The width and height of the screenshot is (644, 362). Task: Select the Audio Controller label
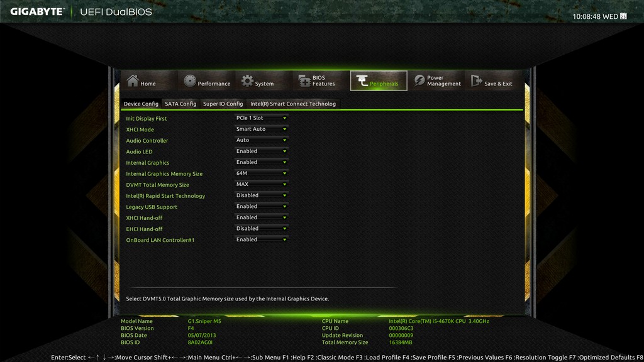pos(147,141)
